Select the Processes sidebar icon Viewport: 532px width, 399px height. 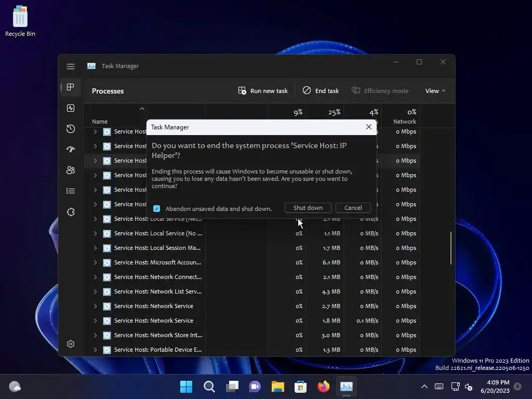71,87
